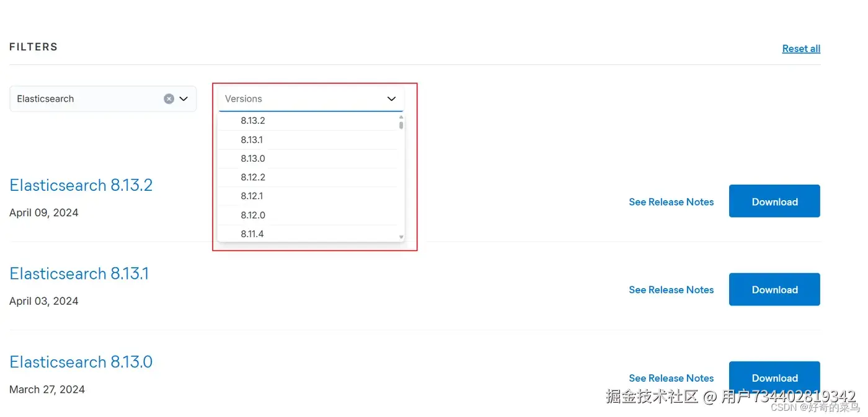Click the April 09, 2024 date text

click(44, 213)
